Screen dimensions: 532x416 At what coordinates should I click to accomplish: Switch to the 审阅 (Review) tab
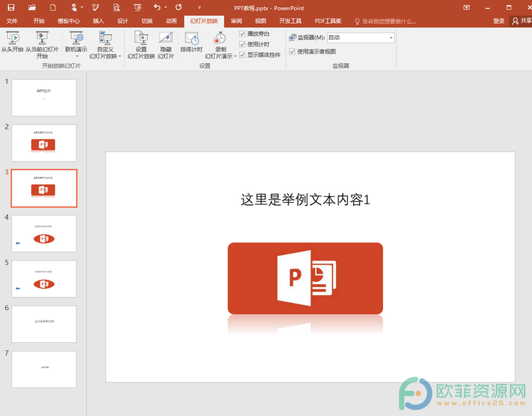[237, 21]
